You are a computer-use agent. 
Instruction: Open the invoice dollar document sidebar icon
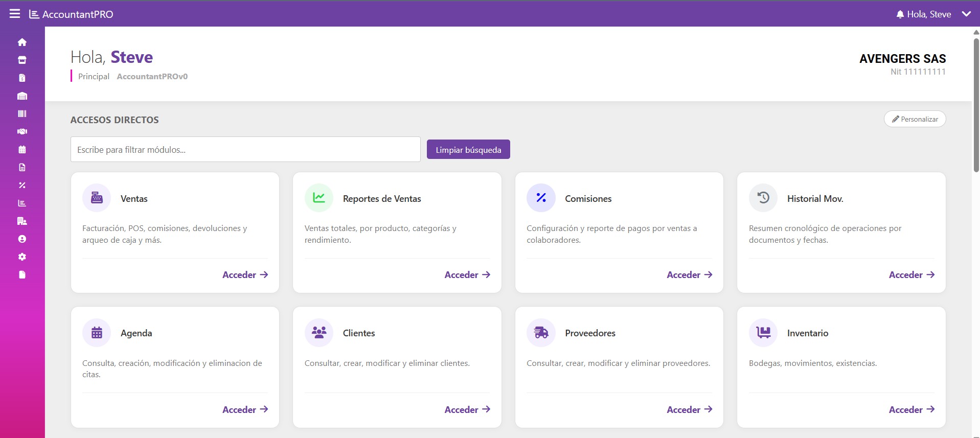22,78
